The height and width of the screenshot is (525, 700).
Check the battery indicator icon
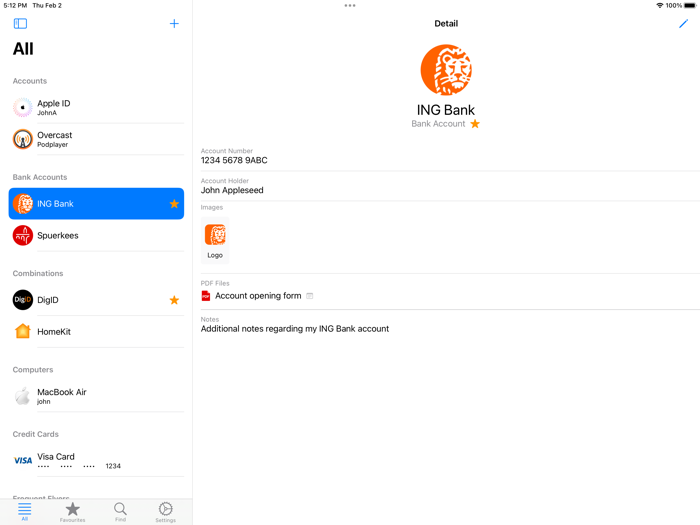pyautogui.click(x=690, y=5)
